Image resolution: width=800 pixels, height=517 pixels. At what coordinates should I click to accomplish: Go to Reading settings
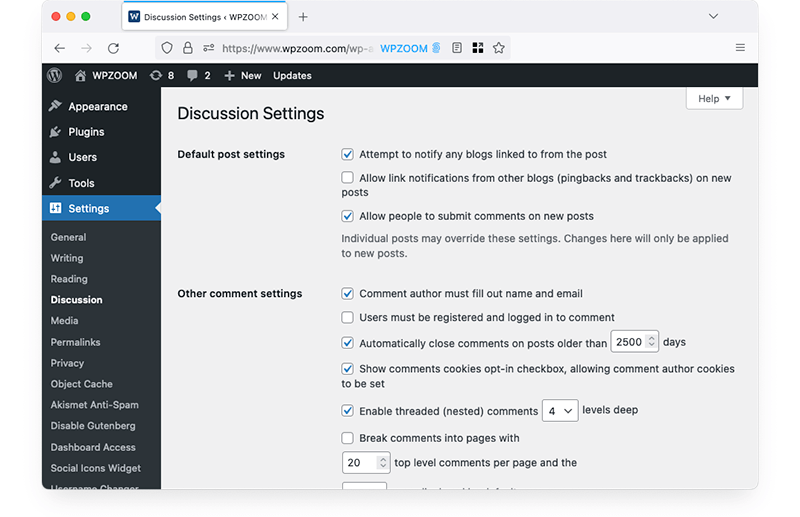[69, 279]
